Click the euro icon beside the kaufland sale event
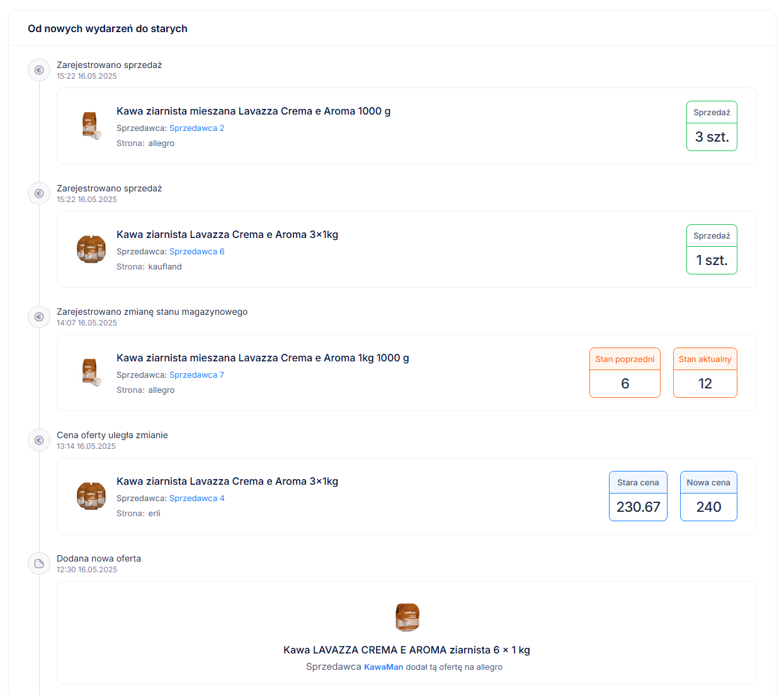784x695 pixels. pyautogui.click(x=39, y=193)
